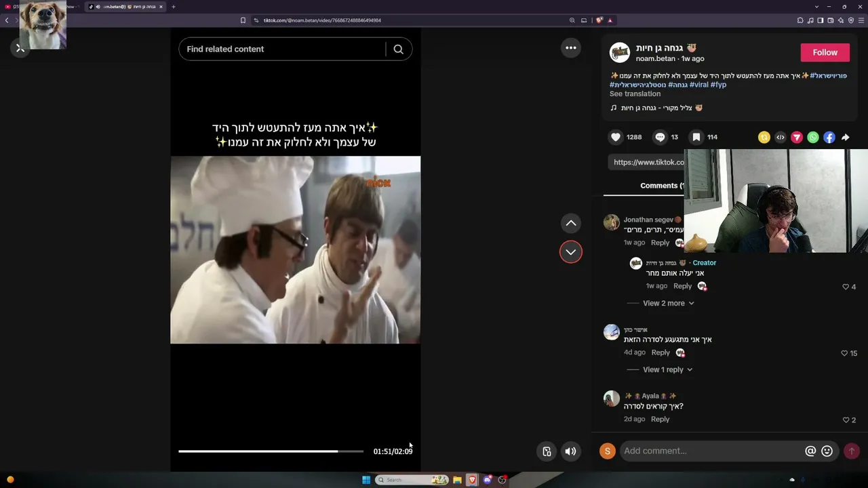
Task: Open the Comments tab
Action: pyautogui.click(x=661, y=186)
